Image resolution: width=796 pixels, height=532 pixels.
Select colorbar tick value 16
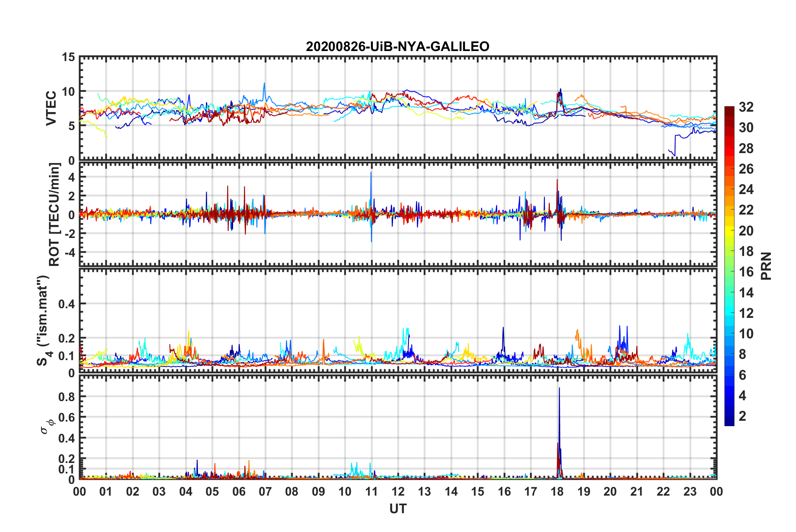point(746,272)
